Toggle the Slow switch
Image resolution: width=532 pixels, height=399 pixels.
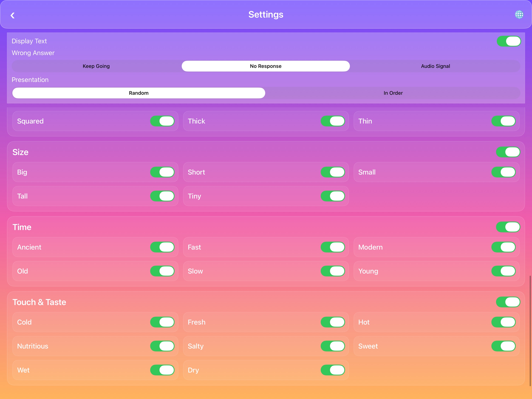click(x=333, y=271)
